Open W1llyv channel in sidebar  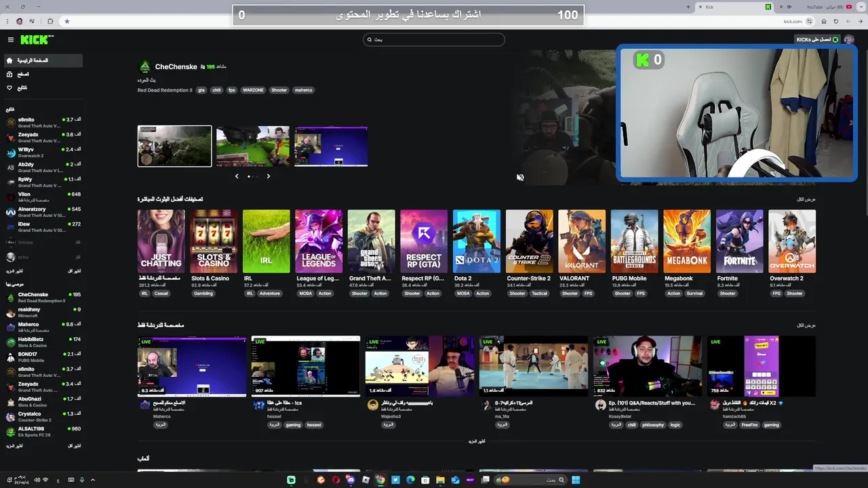click(42, 152)
